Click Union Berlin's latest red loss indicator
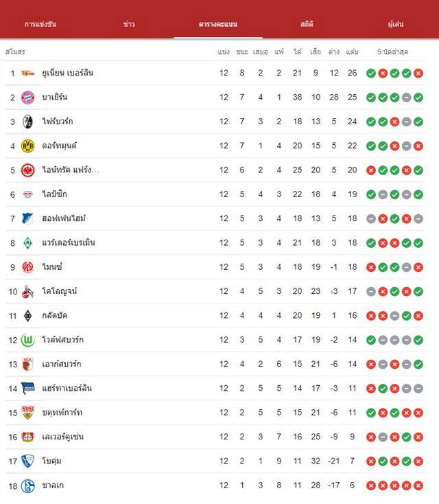Viewport: 439px width, 504px height. (418, 73)
